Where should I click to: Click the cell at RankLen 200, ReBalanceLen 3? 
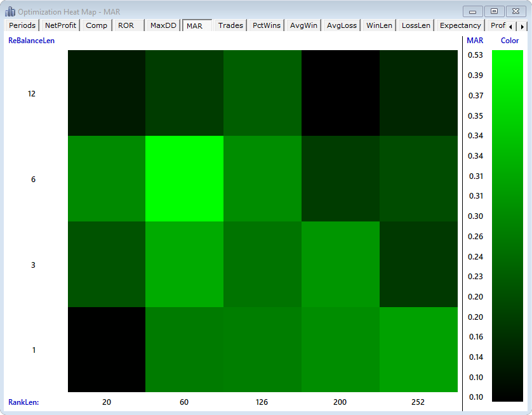[341, 264]
